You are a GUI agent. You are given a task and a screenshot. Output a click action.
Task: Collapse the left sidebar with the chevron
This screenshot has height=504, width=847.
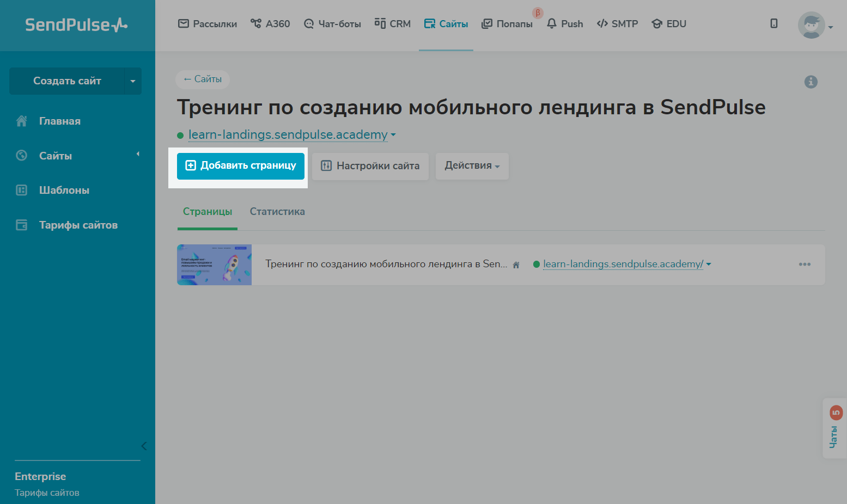tap(144, 446)
